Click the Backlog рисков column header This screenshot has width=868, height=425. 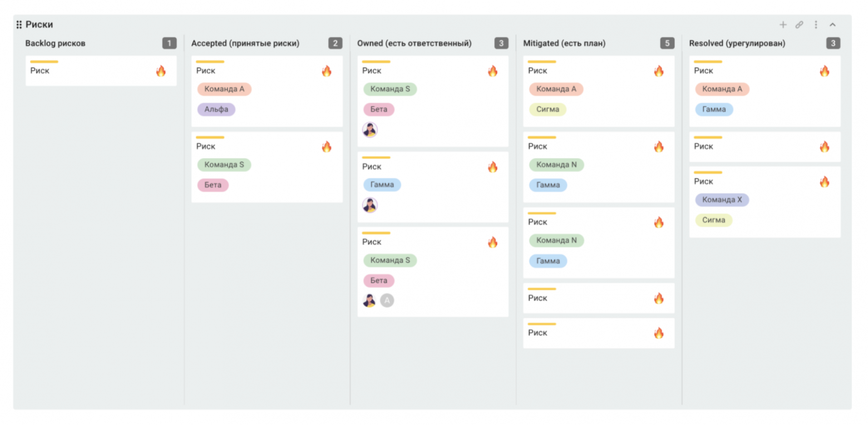point(55,43)
